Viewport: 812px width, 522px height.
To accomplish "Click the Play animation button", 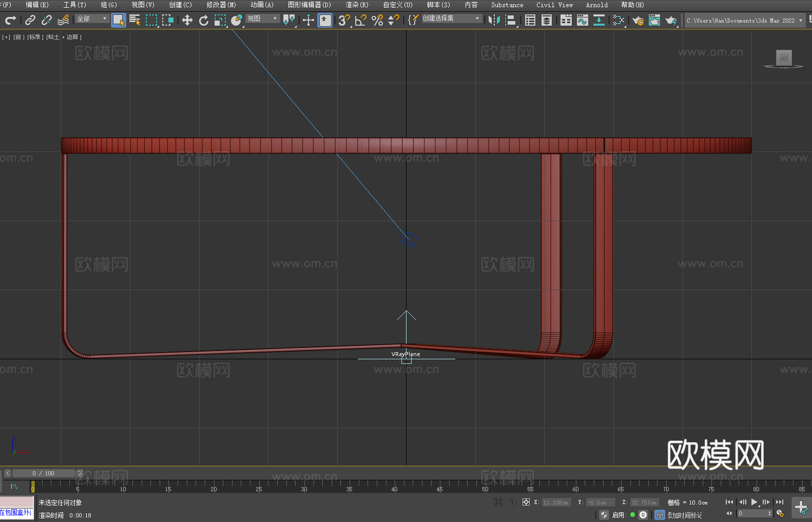I will [754, 502].
